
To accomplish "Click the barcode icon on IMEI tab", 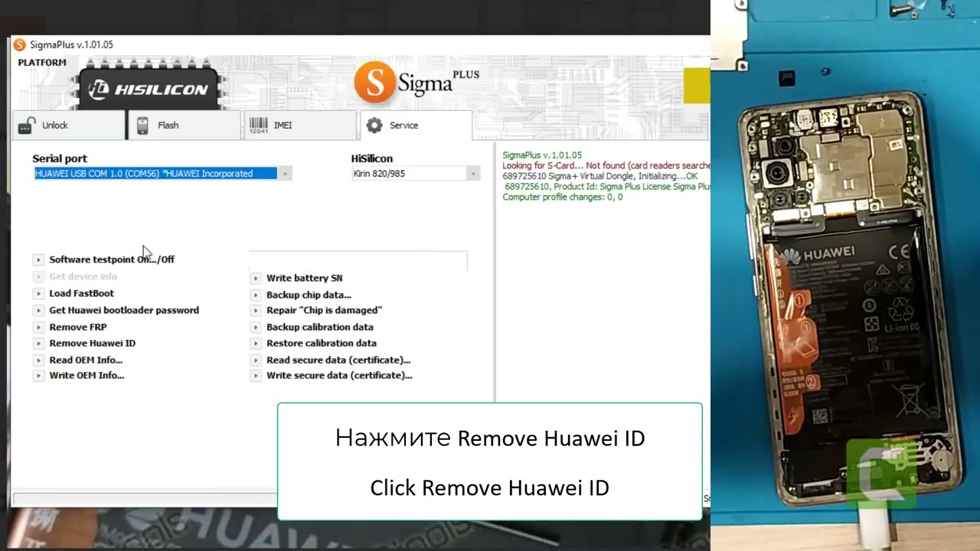I will point(258,126).
